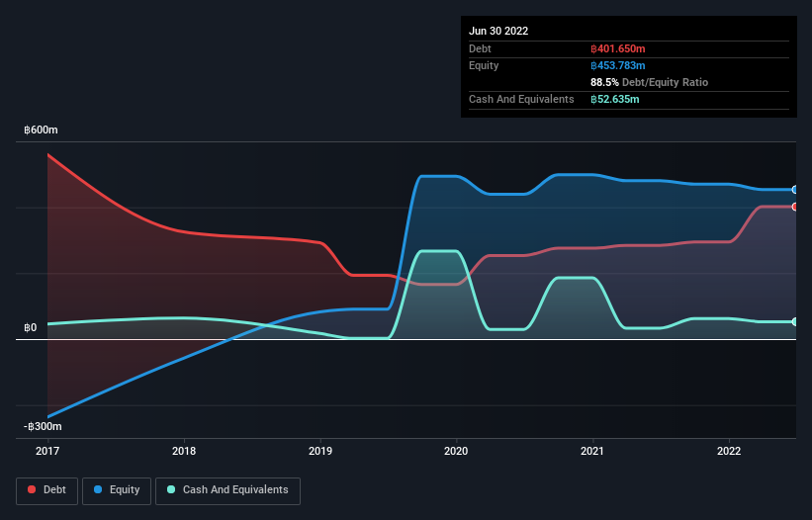The height and width of the screenshot is (520, 812).
Task: Click the Equity row label in tooltip
Action: (x=484, y=65)
